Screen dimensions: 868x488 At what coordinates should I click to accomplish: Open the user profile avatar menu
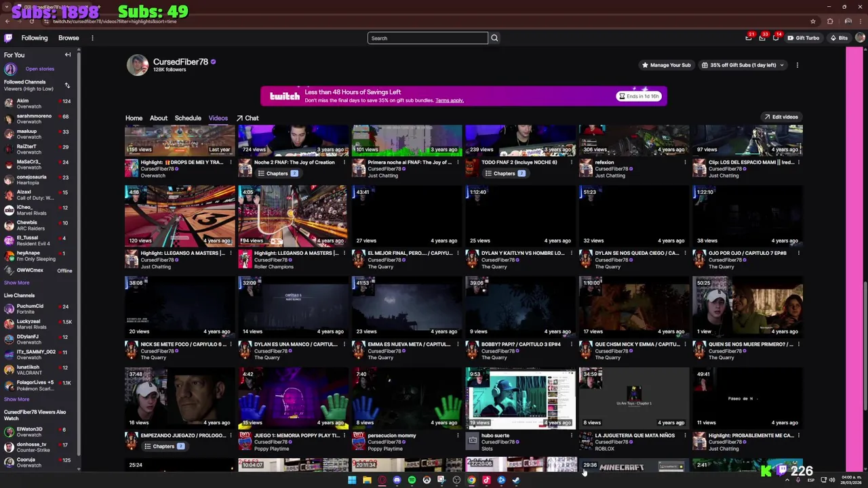tap(860, 38)
